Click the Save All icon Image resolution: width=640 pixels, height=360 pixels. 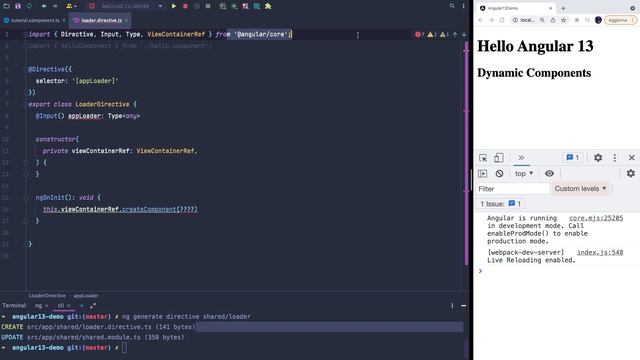[18, 6]
